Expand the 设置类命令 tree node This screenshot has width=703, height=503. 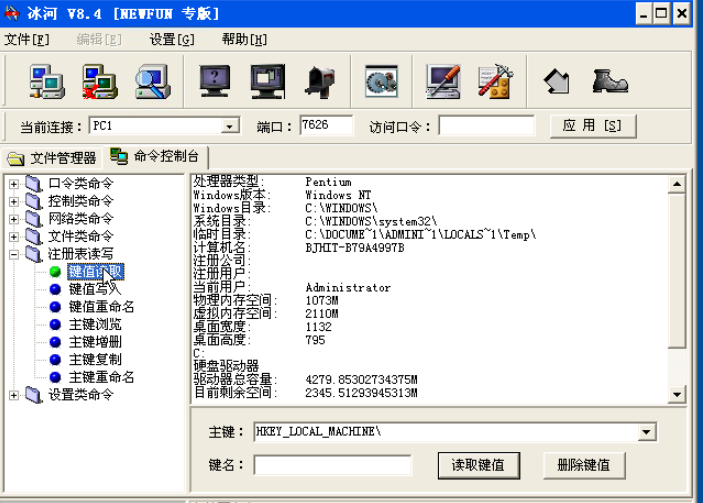pyautogui.click(x=14, y=395)
